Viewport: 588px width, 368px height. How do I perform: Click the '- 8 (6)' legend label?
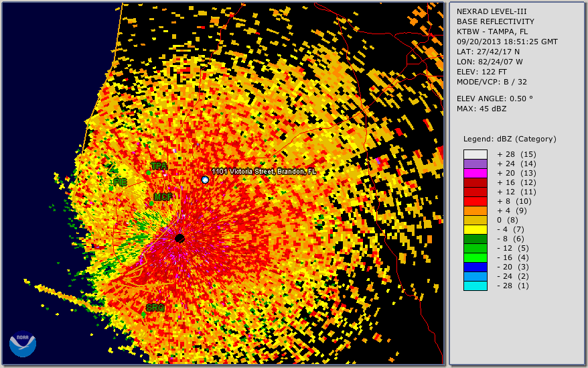tap(511, 239)
